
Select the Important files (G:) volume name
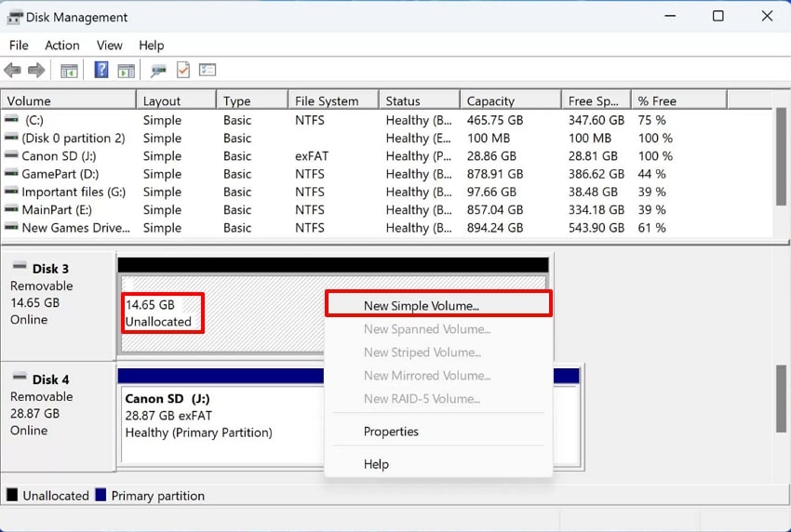[x=74, y=193]
